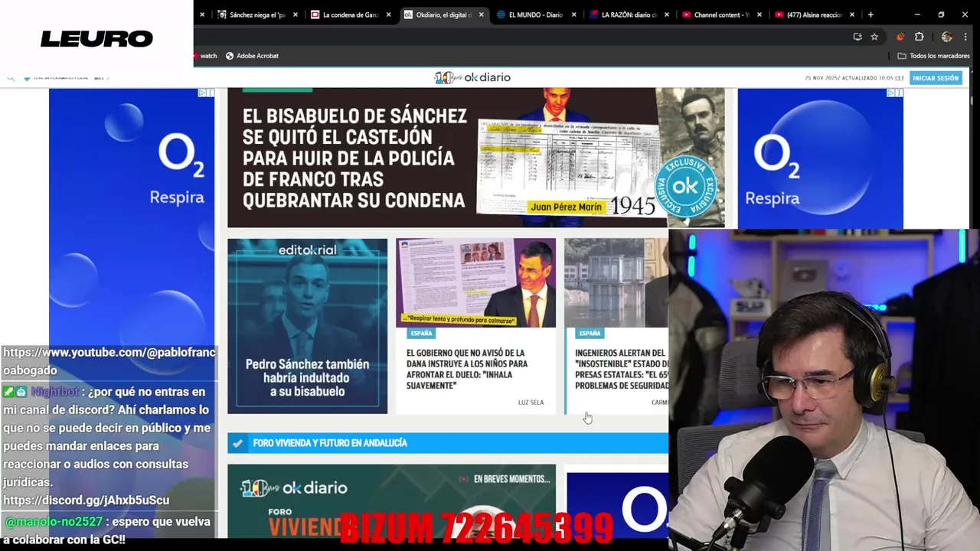
Task: Open 'Ingenieros alertan del insostenible estado' article
Action: click(x=621, y=370)
